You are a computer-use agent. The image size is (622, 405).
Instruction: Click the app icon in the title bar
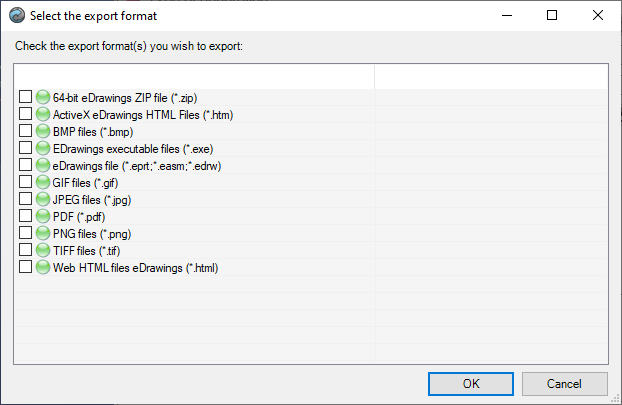[x=16, y=15]
